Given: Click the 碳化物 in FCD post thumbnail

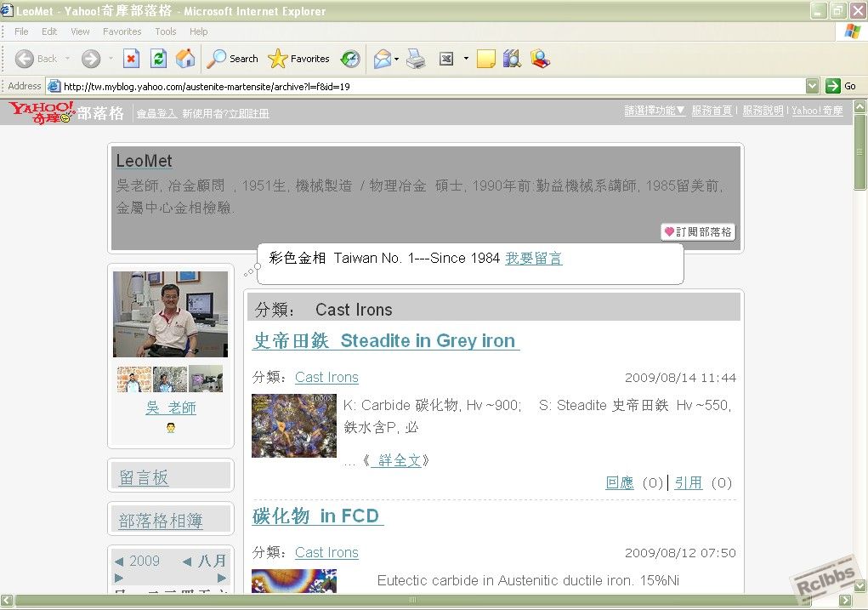Looking at the screenshot, I should pos(294,581).
